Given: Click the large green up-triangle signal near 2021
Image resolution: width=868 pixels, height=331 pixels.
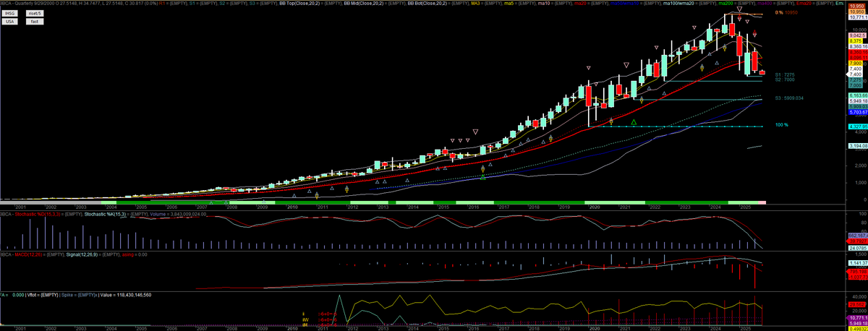Looking at the screenshot, I should pos(634,123).
